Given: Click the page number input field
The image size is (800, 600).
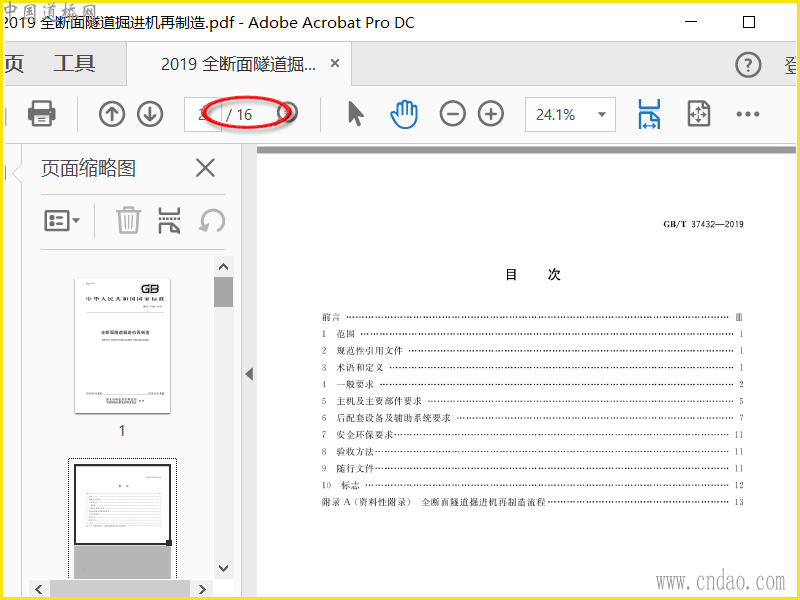Looking at the screenshot, I should tap(203, 114).
